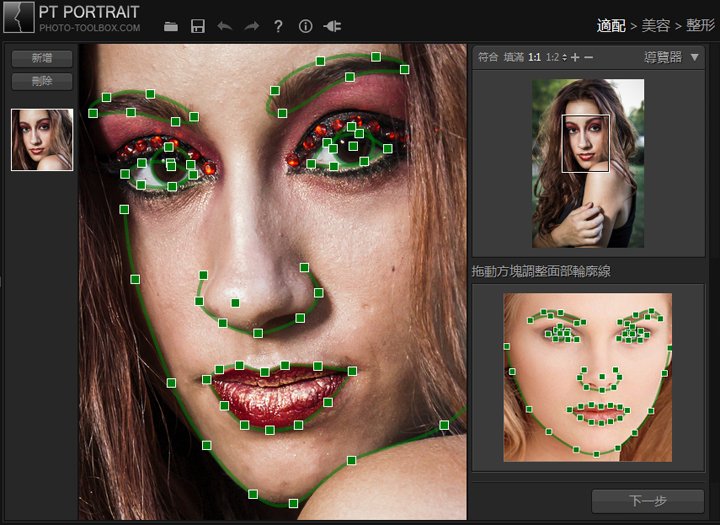Set zoom to 填滿 (fill)
Image resolution: width=720 pixels, height=525 pixels.
[x=513, y=57]
